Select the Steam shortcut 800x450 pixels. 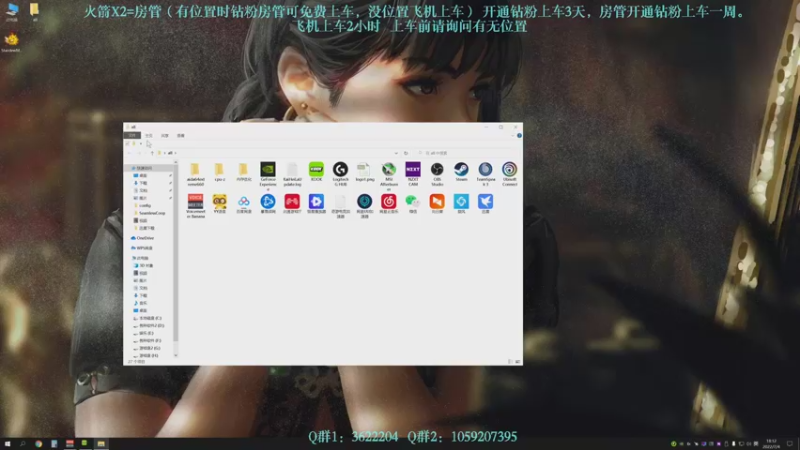pyautogui.click(x=461, y=172)
